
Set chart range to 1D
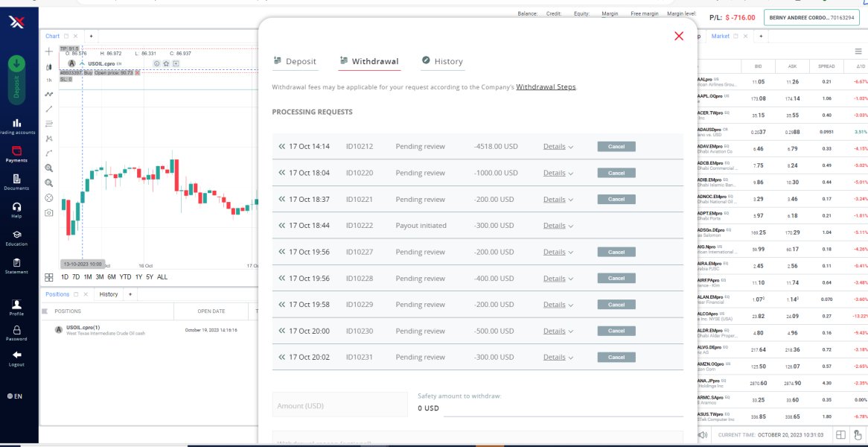pyautogui.click(x=65, y=277)
